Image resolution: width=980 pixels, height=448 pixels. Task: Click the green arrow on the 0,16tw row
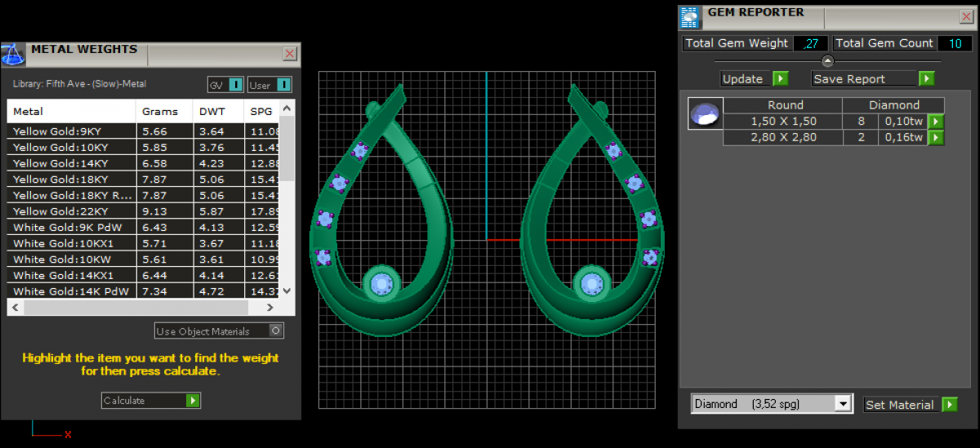coord(935,138)
